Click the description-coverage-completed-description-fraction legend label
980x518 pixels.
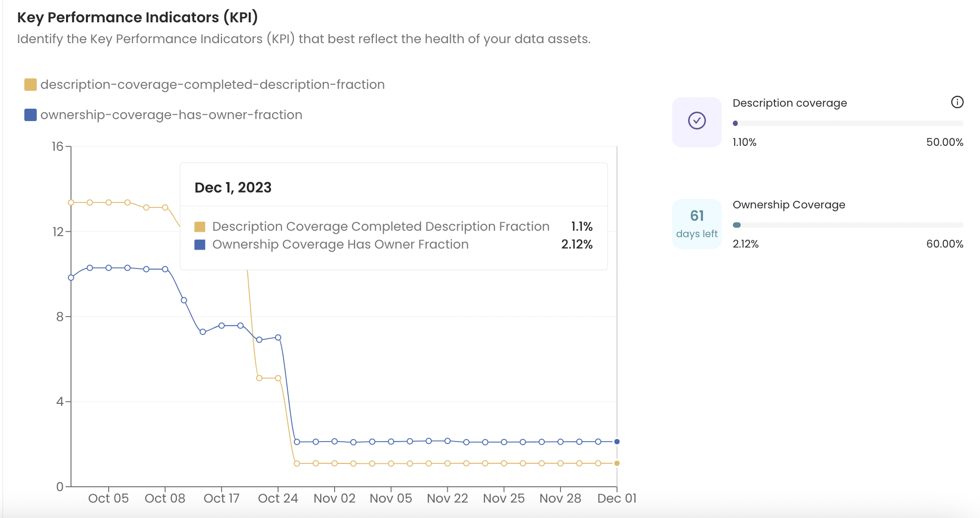point(212,85)
